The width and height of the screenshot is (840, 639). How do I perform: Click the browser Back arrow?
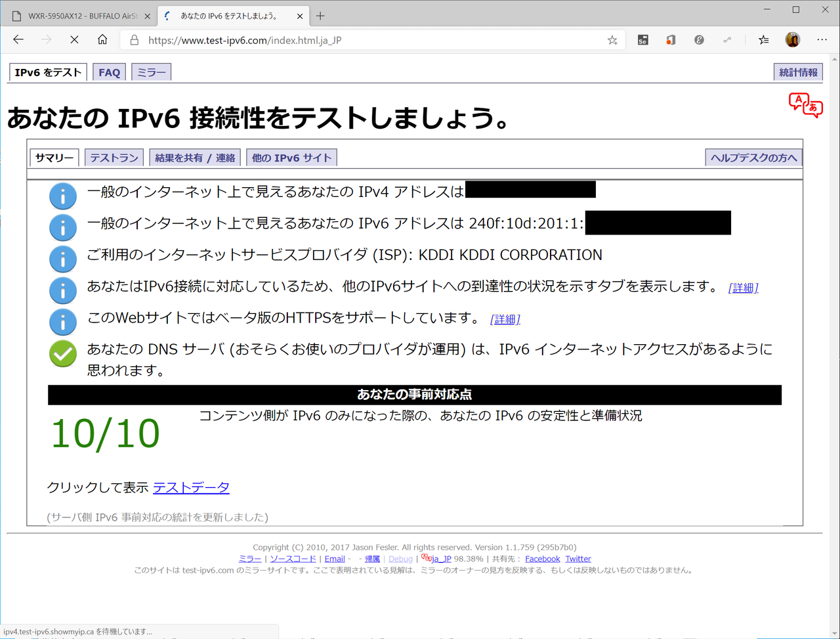(x=18, y=39)
